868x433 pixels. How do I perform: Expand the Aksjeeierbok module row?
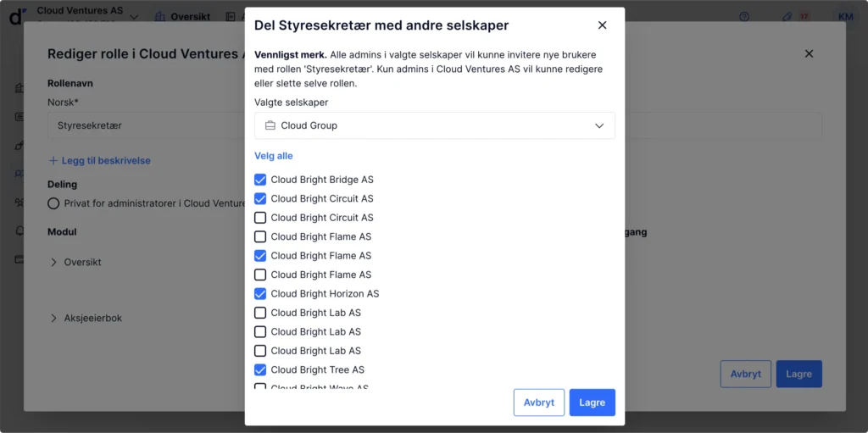pyautogui.click(x=54, y=319)
